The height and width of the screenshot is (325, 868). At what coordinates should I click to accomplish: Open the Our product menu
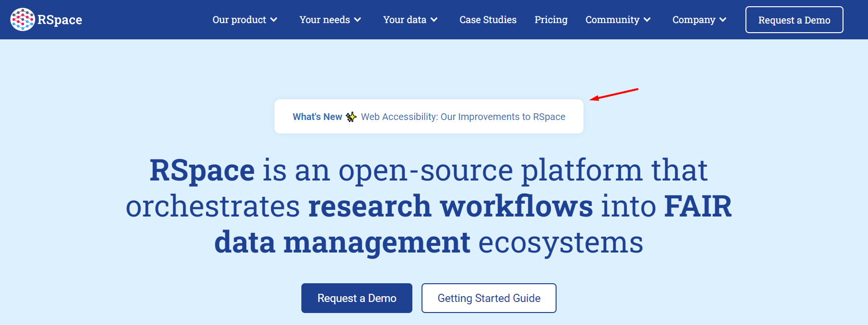(x=239, y=20)
